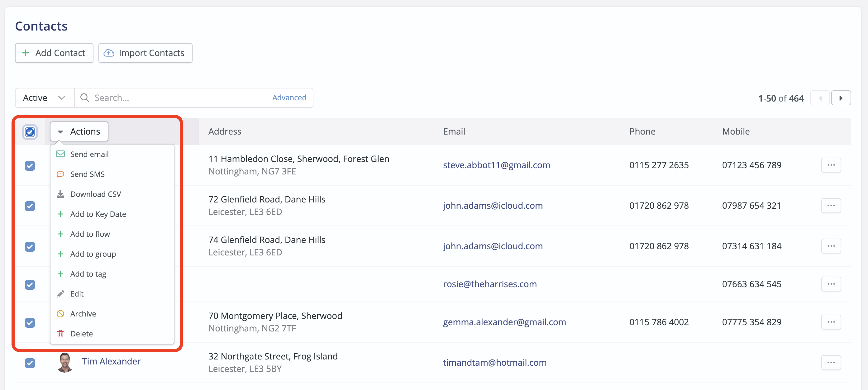
Task: Uncheck the 11 Hambledon Close row checkbox
Action: tap(30, 165)
